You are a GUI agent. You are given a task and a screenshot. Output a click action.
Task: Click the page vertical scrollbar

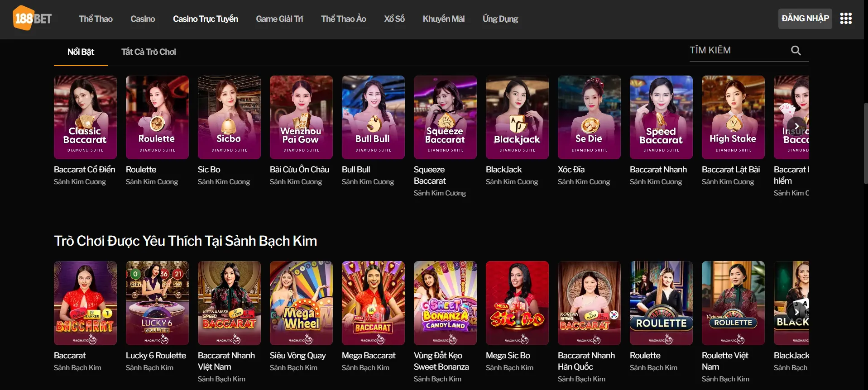(x=865, y=143)
